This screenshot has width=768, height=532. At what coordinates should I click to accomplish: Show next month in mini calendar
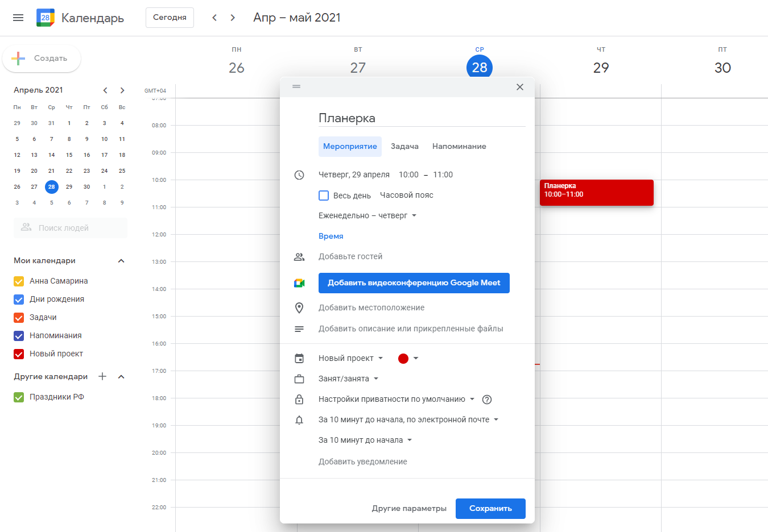pos(122,90)
